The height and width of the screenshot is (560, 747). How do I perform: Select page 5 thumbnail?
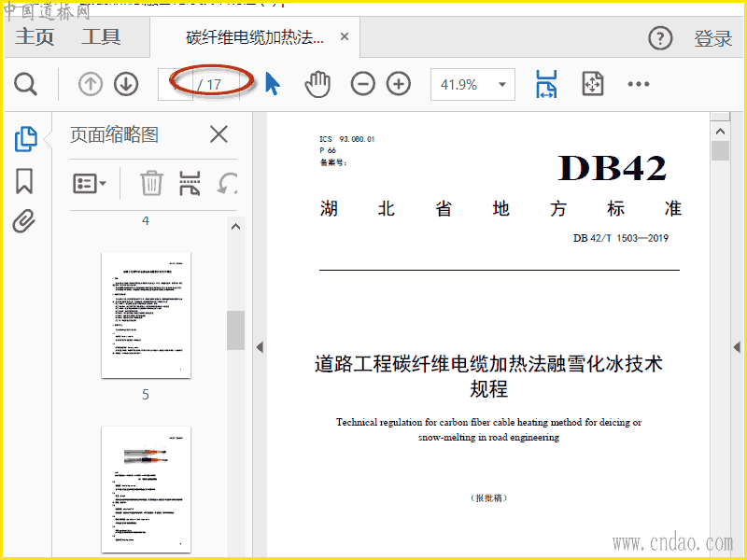[x=146, y=315]
